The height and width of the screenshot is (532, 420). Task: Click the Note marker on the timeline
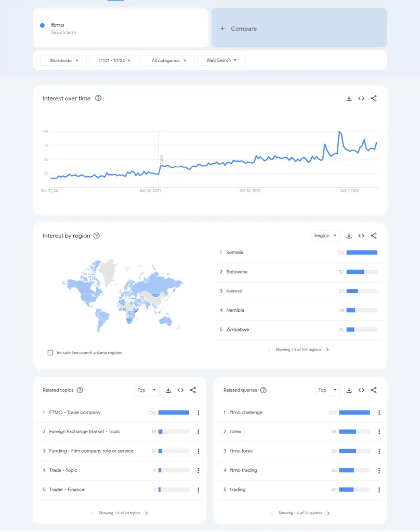pos(162,159)
